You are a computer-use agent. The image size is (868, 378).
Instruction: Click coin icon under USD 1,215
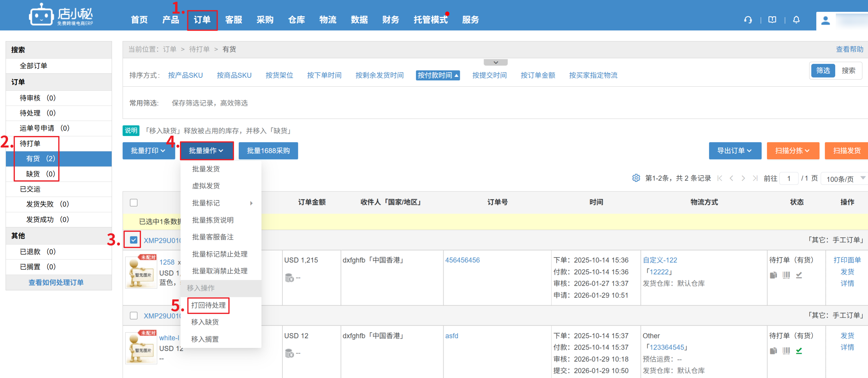coord(289,278)
